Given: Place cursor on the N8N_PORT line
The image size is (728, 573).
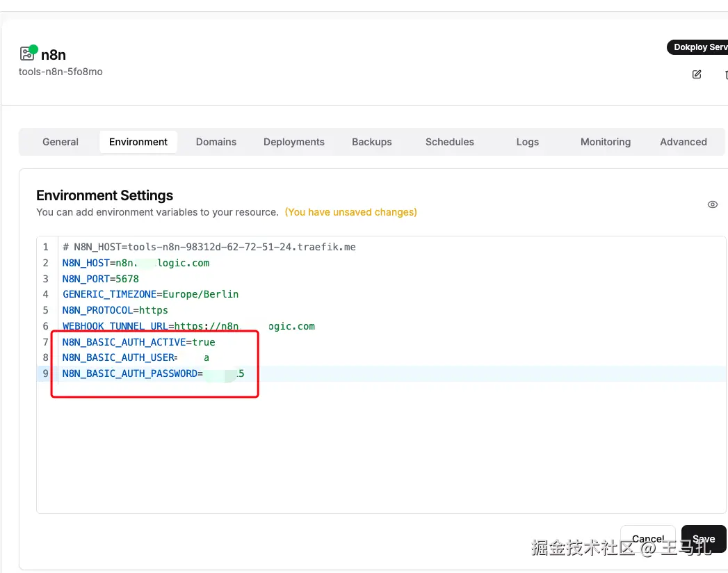Looking at the screenshot, I should pos(101,279).
